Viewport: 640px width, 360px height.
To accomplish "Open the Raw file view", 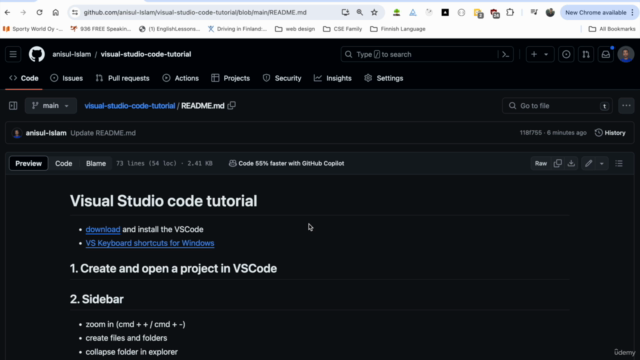I will coord(541,163).
